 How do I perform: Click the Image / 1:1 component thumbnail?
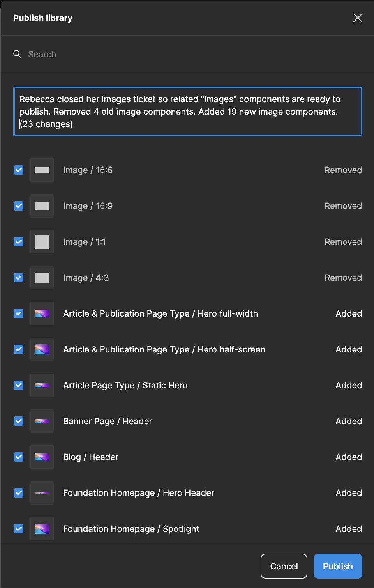tap(42, 242)
